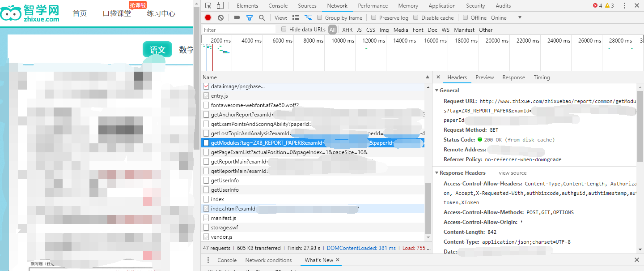Toggle the device toolbar icon

tap(220, 6)
